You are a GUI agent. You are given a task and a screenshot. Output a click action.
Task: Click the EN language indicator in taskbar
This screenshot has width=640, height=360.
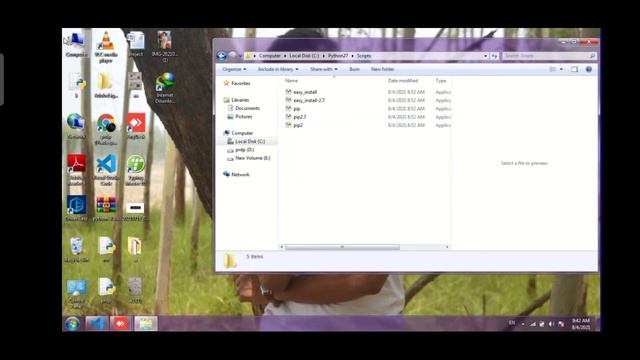[511, 323]
